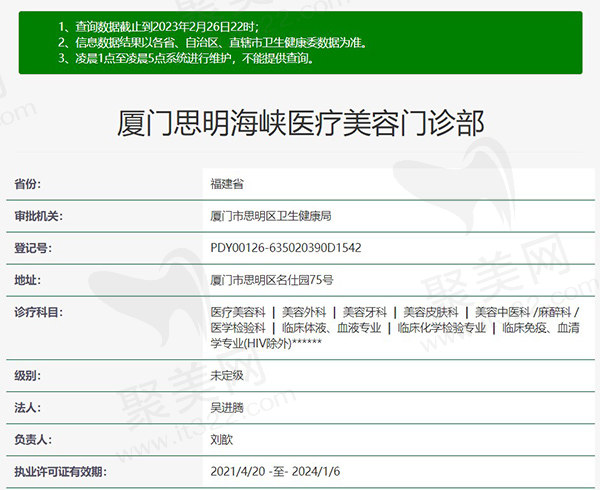Click the 医疗美容科 department entry

tap(238, 312)
